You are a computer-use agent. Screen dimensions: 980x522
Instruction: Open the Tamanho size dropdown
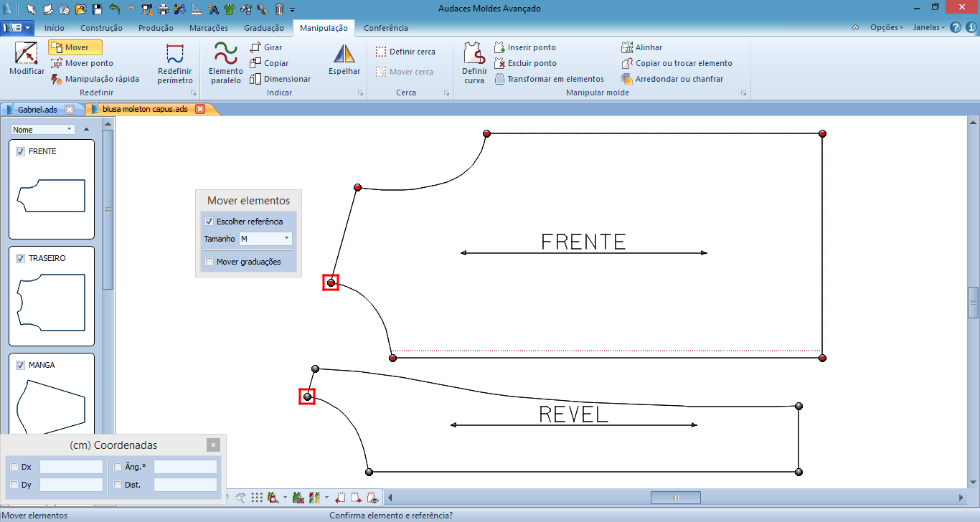tap(265, 239)
